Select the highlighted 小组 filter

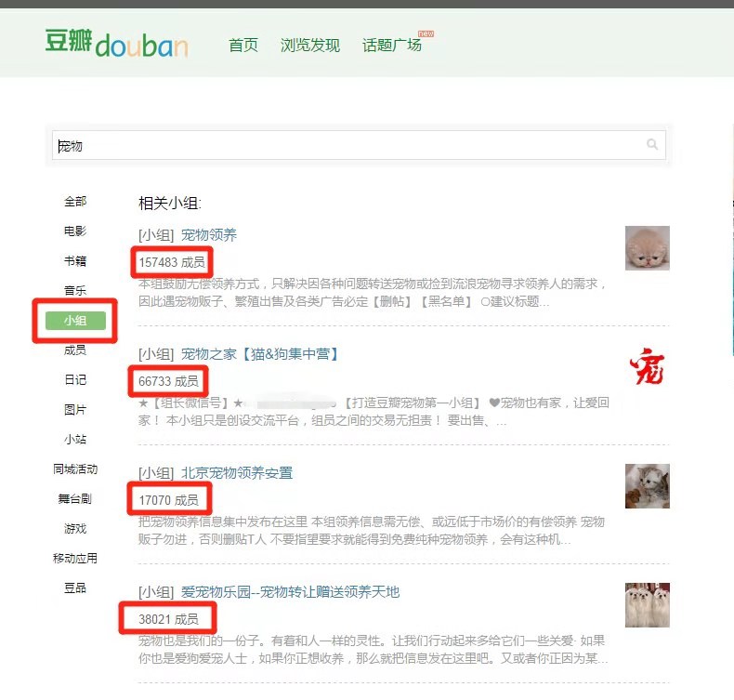pyautogui.click(x=75, y=321)
